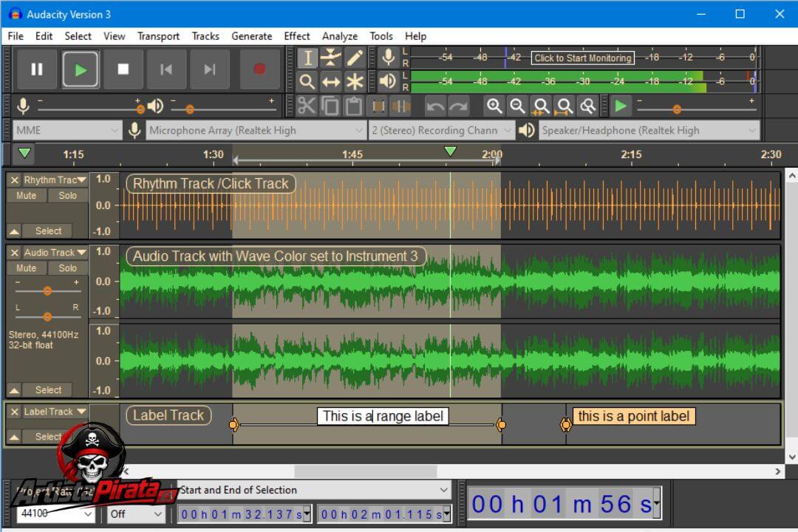Open the Edit menu
The width and height of the screenshot is (798, 532).
click(44, 36)
